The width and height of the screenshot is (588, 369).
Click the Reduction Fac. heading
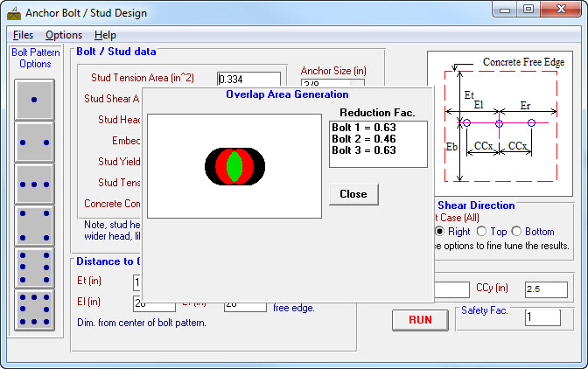point(377,113)
